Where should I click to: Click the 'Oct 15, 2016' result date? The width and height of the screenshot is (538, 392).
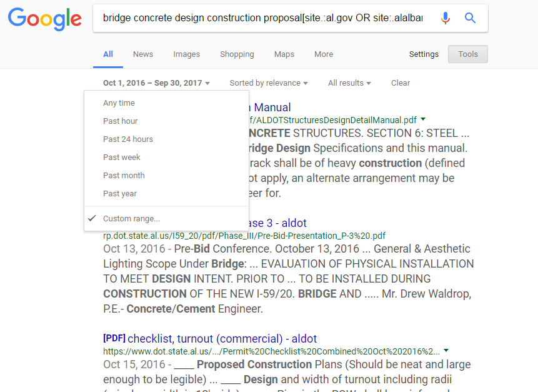(134, 364)
